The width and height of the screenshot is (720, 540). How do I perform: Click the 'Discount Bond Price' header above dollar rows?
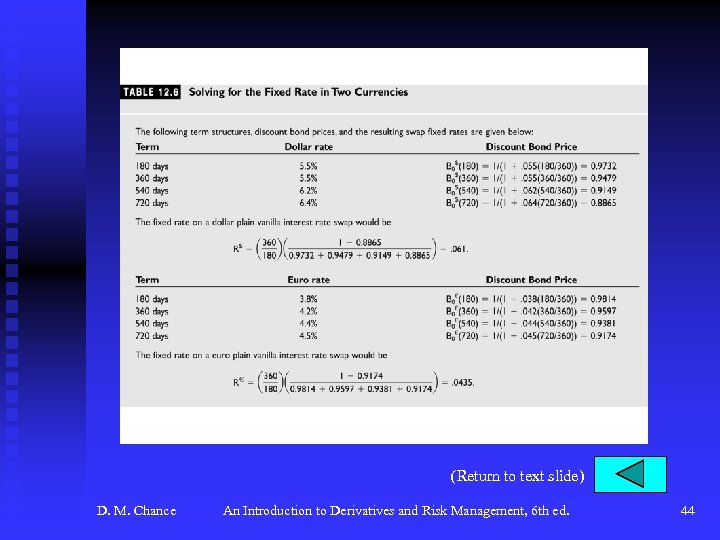pos(531,147)
